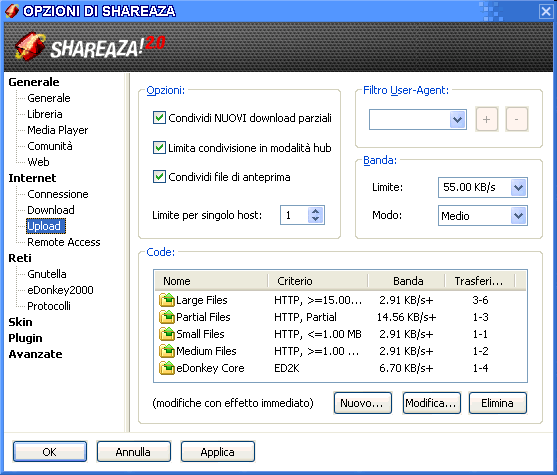Click the Large Files queue folder icon

tap(167, 300)
